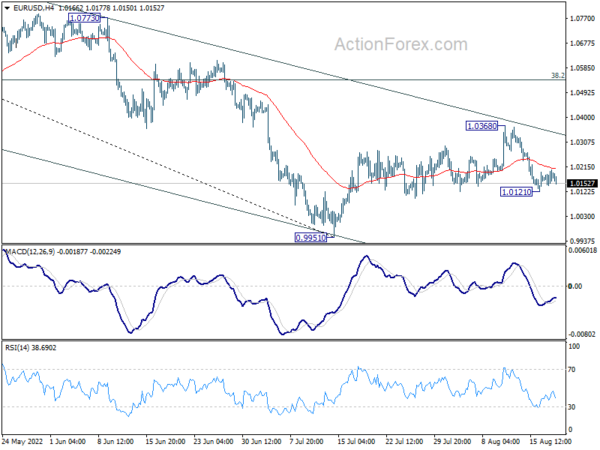Click the 0.006018 MACD scale value
The height and width of the screenshot is (450, 600).
click(583, 250)
